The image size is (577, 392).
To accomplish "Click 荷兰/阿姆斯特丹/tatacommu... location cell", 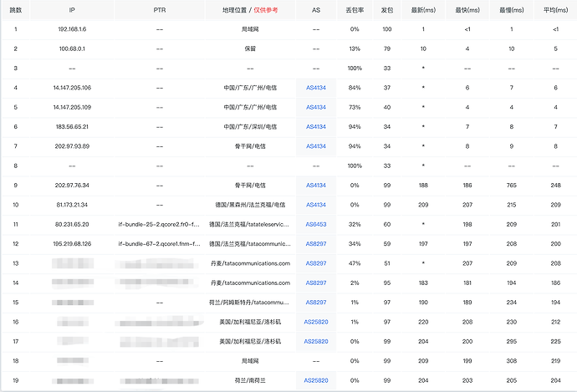I will click(250, 303).
